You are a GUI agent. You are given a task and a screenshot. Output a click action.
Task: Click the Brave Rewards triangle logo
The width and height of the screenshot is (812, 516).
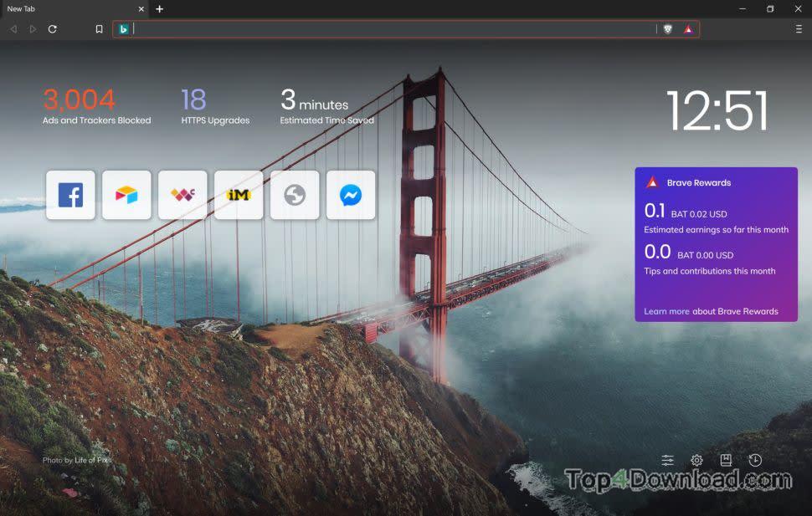(652, 182)
